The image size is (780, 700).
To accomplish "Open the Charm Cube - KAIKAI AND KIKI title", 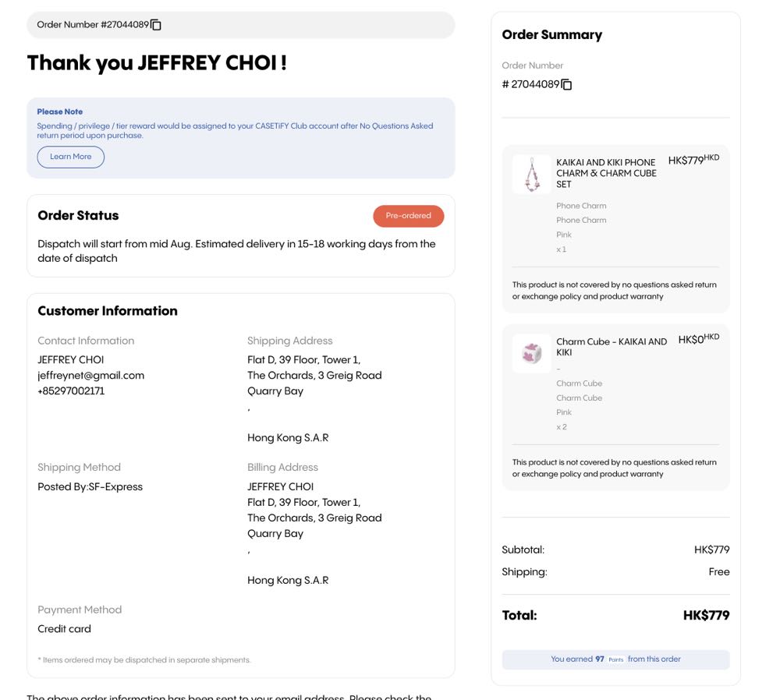I will pyautogui.click(x=611, y=347).
